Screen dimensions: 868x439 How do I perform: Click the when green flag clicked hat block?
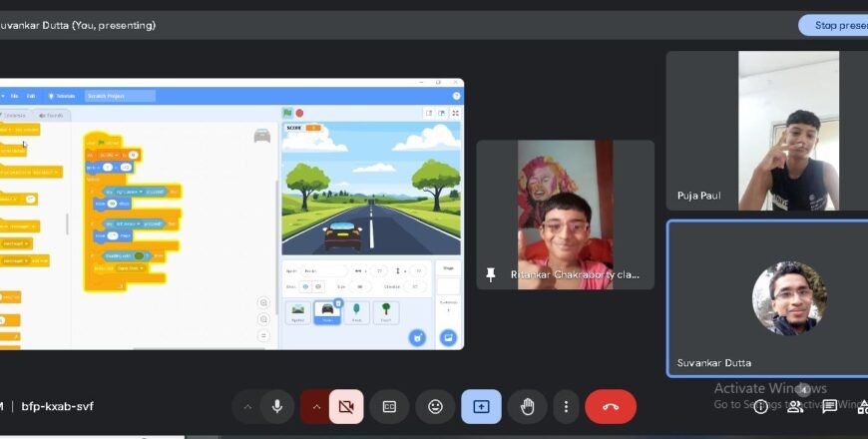pyautogui.click(x=104, y=142)
